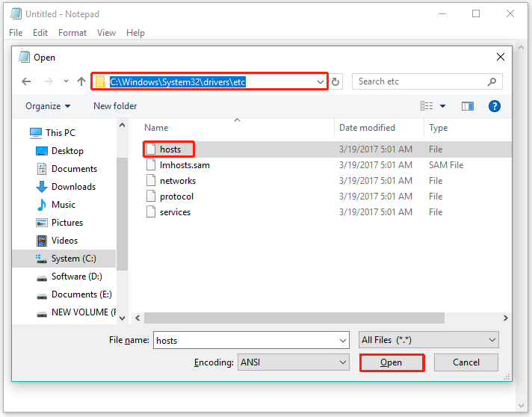Open the view options dropdown arrow
Viewport: 532px width, 417px height.
tap(442, 106)
